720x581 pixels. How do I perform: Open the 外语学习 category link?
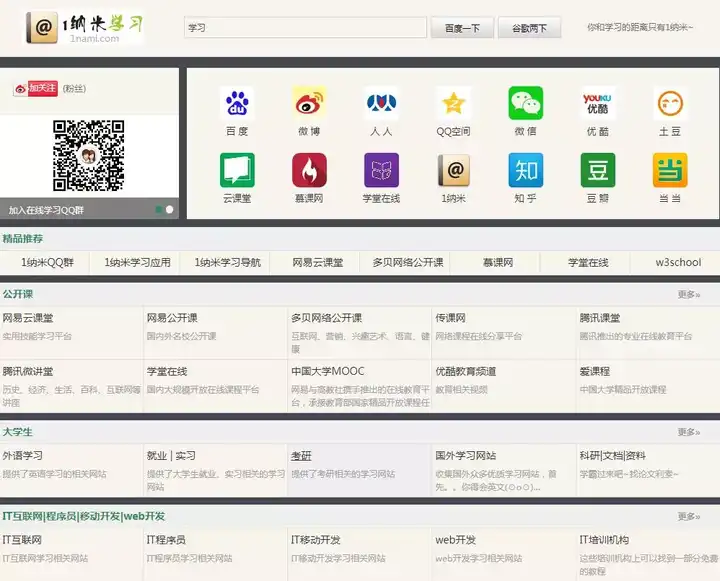[x=22, y=456]
